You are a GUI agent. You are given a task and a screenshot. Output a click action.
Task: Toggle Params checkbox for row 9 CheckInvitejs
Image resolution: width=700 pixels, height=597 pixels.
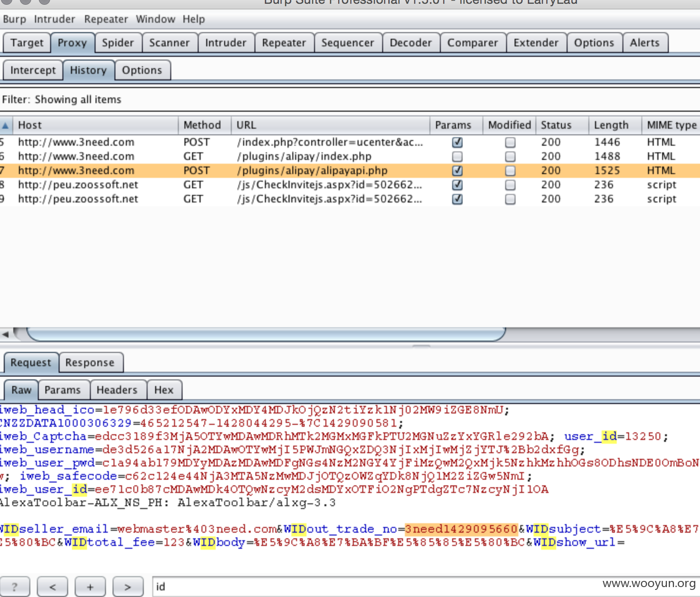point(457,199)
